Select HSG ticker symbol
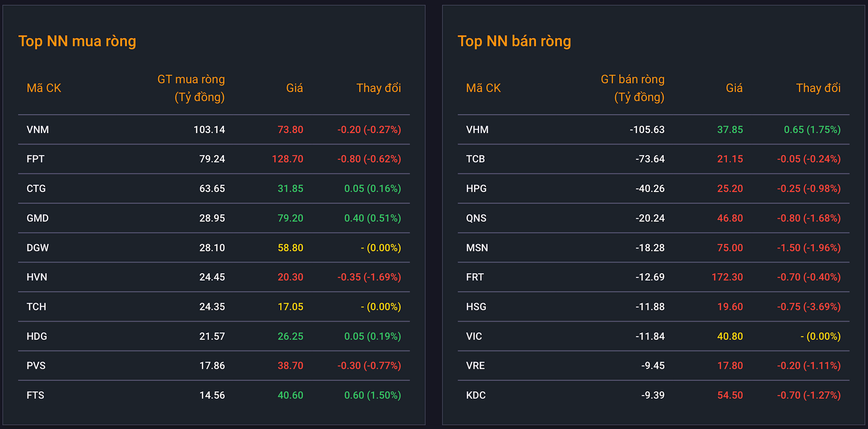The width and height of the screenshot is (868, 429). (x=476, y=307)
